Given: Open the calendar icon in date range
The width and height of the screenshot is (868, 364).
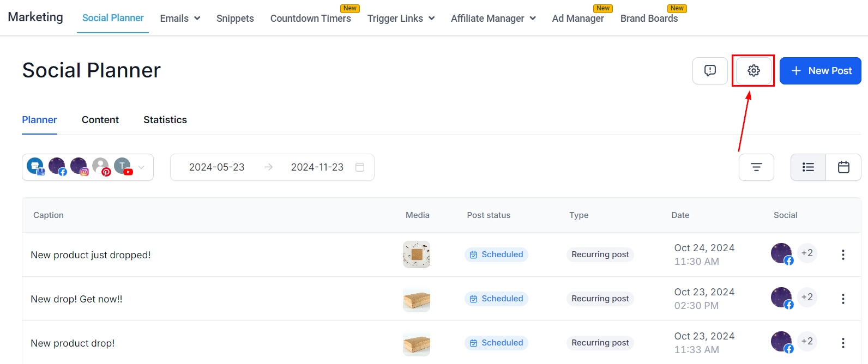Looking at the screenshot, I should point(360,167).
